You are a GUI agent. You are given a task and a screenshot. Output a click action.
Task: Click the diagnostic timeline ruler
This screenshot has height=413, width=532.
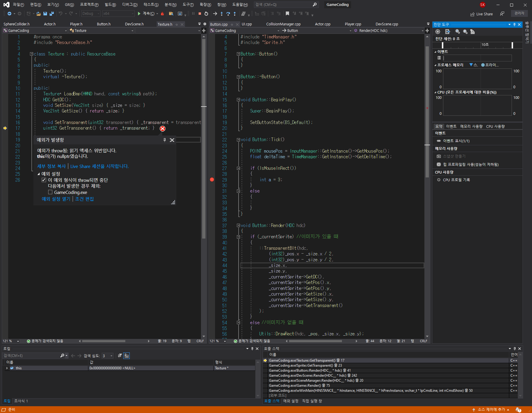(477, 45)
